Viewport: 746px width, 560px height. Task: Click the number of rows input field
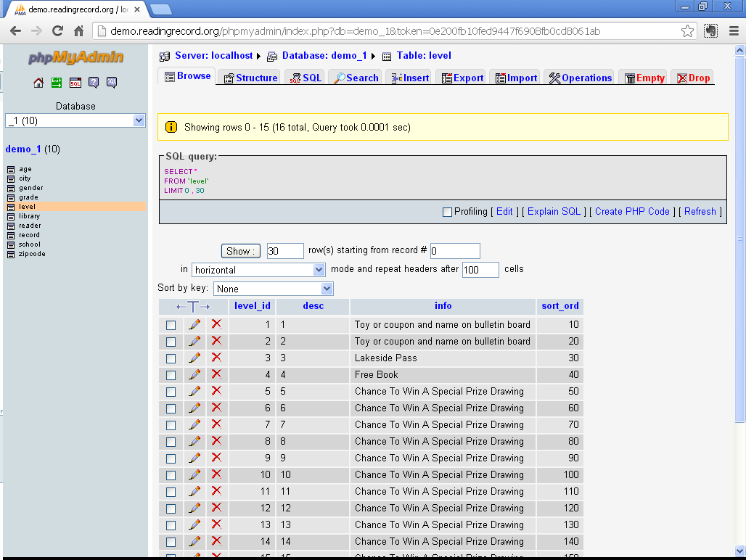pos(285,251)
